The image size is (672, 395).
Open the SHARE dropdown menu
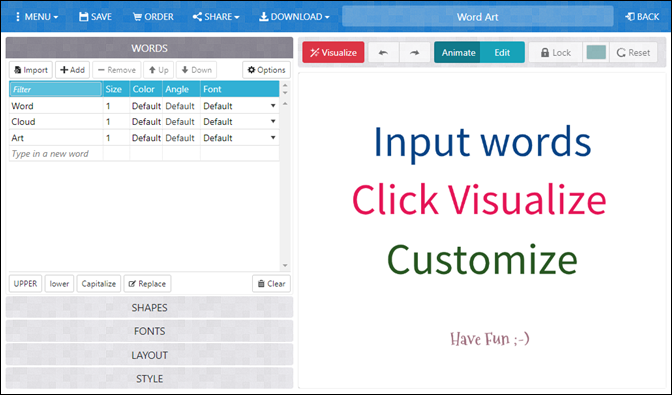click(x=216, y=17)
